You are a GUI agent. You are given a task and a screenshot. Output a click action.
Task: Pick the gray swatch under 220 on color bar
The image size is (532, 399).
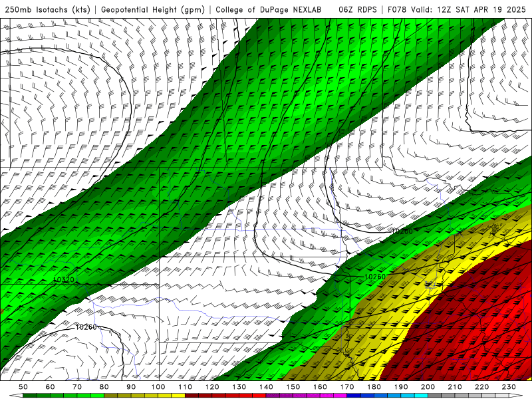488,396
